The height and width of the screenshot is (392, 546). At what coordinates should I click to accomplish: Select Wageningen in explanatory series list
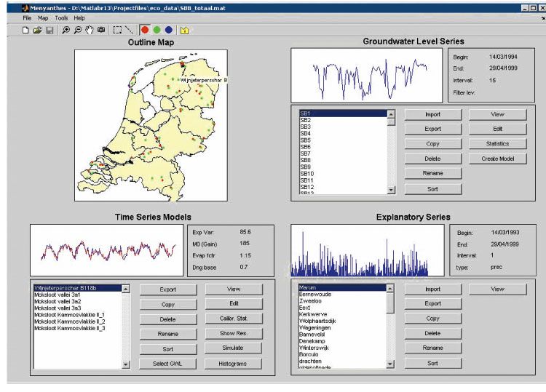click(316, 327)
